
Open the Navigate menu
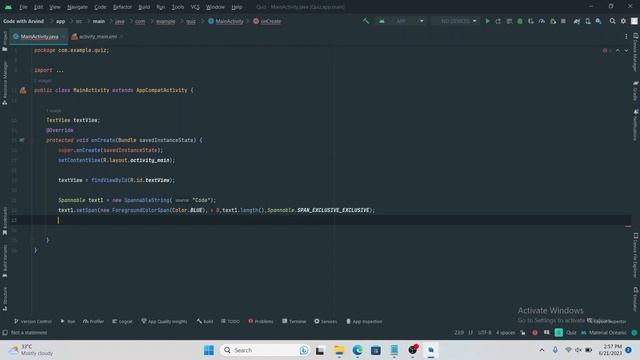pyautogui.click(x=77, y=7)
